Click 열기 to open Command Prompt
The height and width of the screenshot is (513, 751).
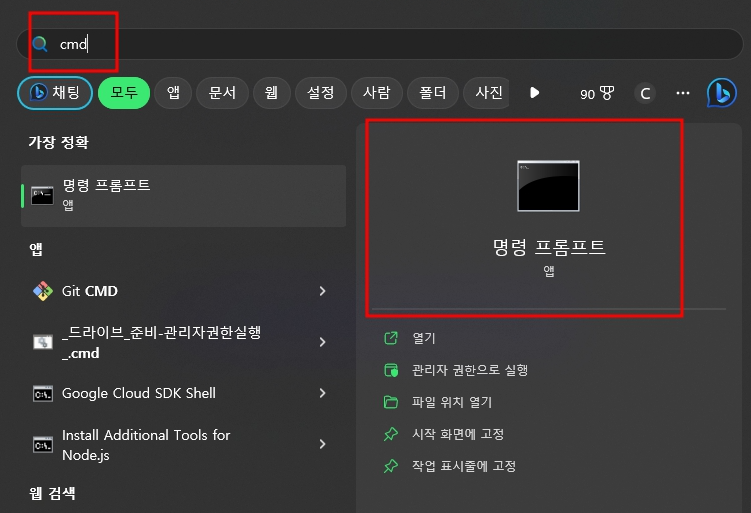(424, 338)
